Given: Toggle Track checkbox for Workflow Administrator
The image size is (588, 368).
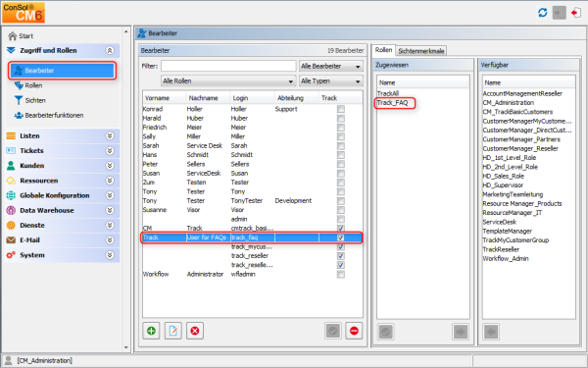Looking at the screenshot, I should (x=340, y=274).
